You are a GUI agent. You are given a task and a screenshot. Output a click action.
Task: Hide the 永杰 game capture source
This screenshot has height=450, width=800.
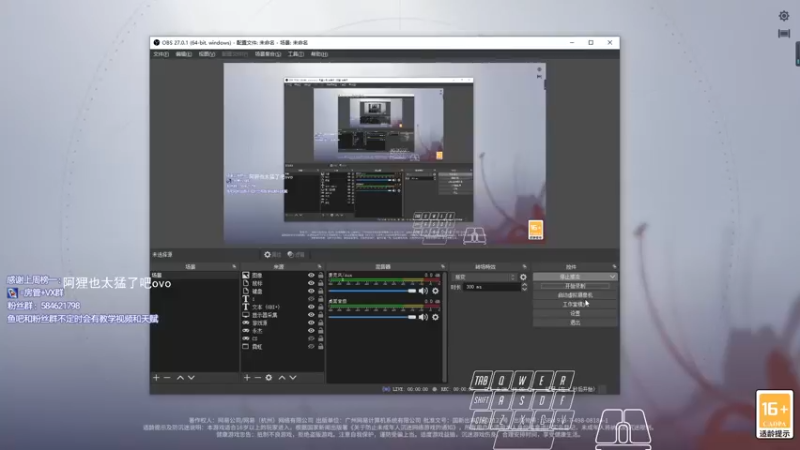tap(311, 331)
